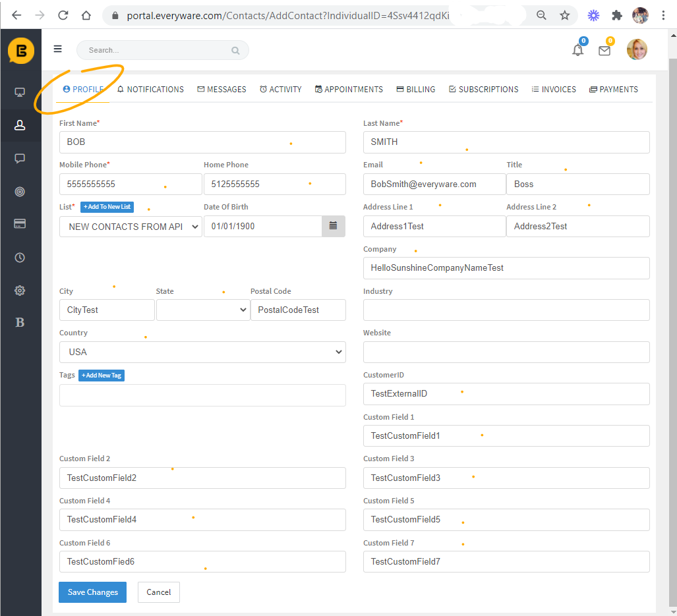
Task: Click the Custom Field 6 input
Action: [x=202, y=561]
